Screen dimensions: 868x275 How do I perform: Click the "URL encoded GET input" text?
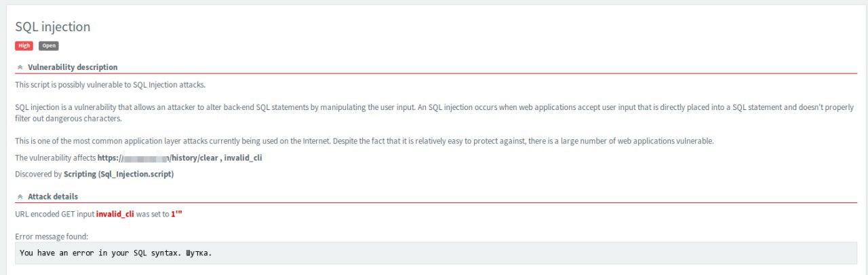[x=55, y=213]
